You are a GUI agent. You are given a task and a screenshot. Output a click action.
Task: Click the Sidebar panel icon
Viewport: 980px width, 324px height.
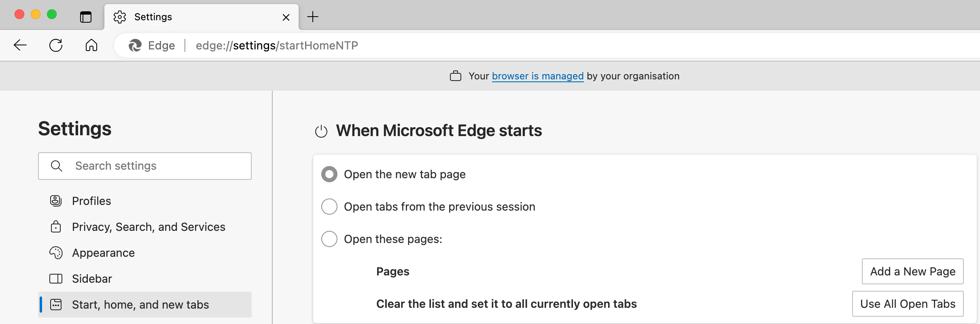tap(56, 279)
